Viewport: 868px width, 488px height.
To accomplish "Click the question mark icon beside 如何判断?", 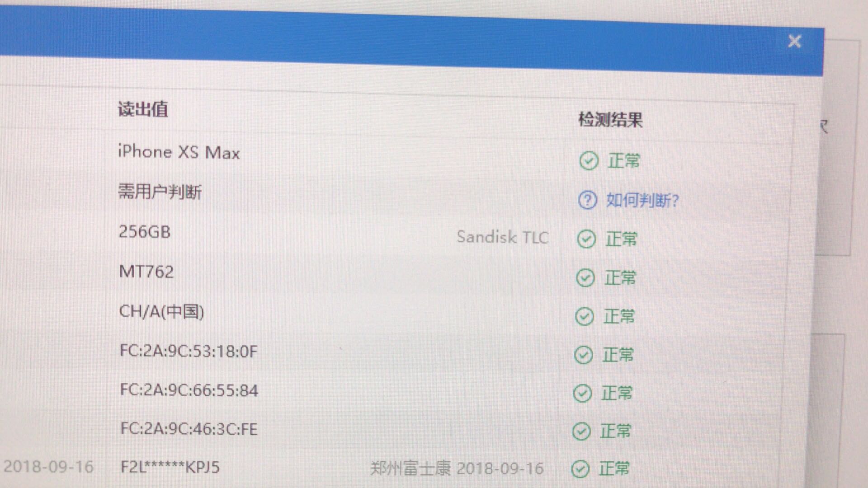I will coord(587,200).
